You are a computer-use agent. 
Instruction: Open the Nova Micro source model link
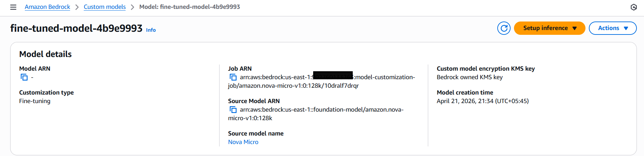(243, 142)
